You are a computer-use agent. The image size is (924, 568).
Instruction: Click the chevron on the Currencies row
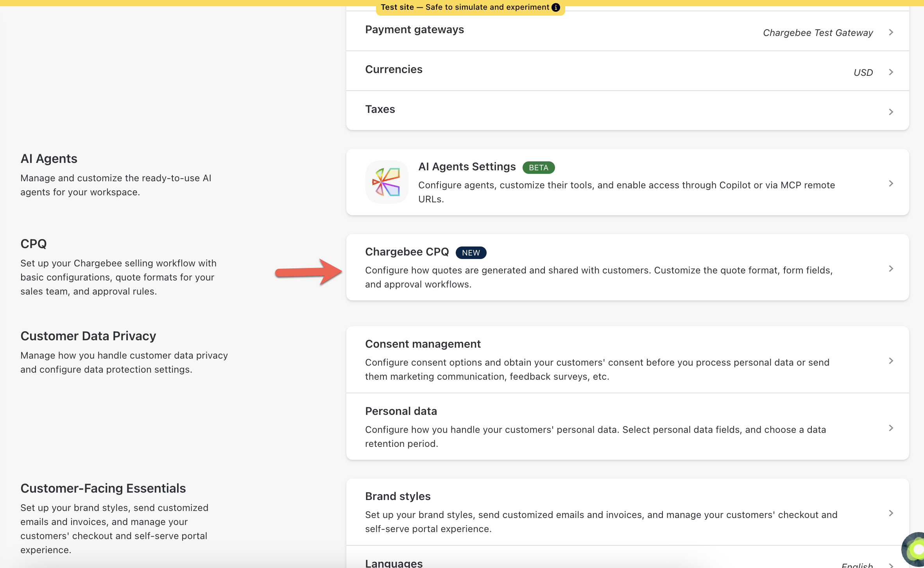(x=891, y=72)
